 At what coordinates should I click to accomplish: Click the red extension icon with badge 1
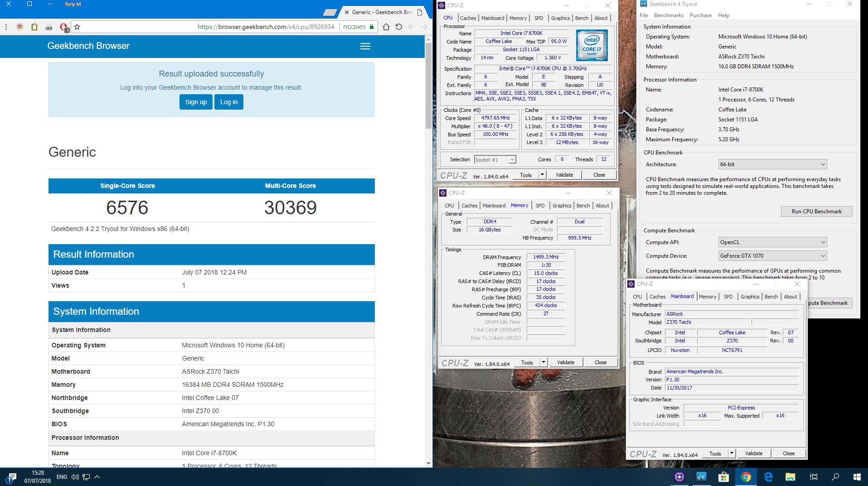tap(63, 27)
